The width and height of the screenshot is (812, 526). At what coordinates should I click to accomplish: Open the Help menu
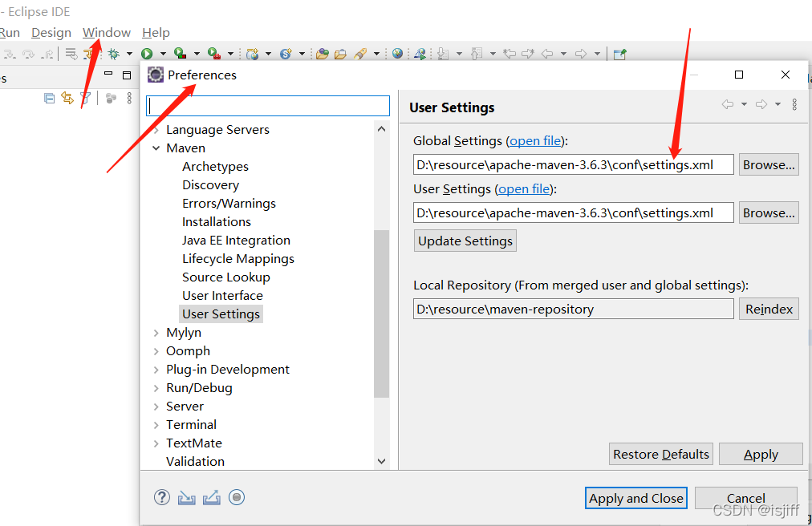pyautogui.click(x=156, y=33)
